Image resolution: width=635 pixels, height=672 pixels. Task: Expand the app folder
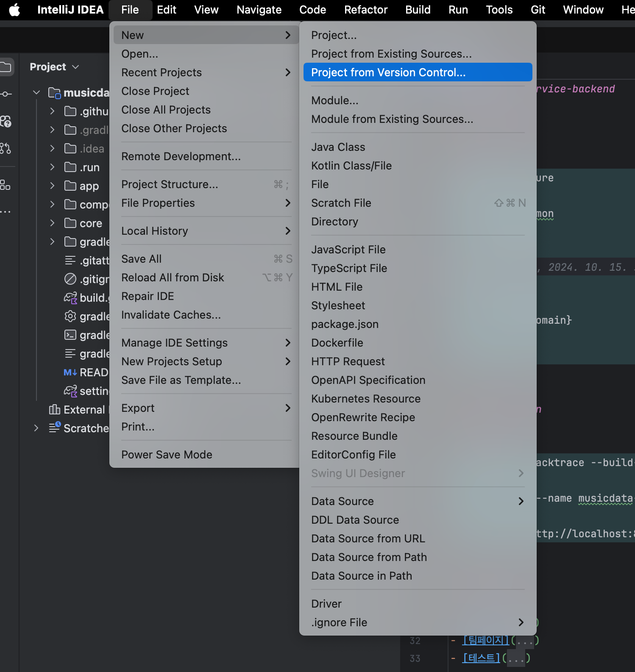(52, 186)
